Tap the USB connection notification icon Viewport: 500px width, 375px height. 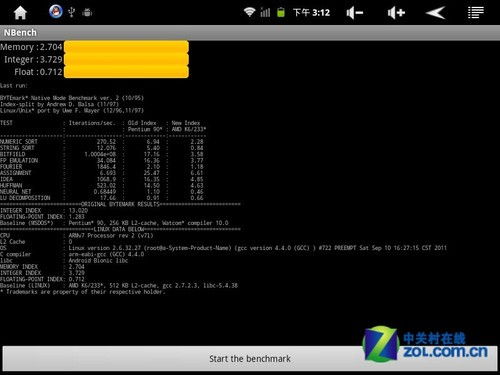(x=71, y=12)
